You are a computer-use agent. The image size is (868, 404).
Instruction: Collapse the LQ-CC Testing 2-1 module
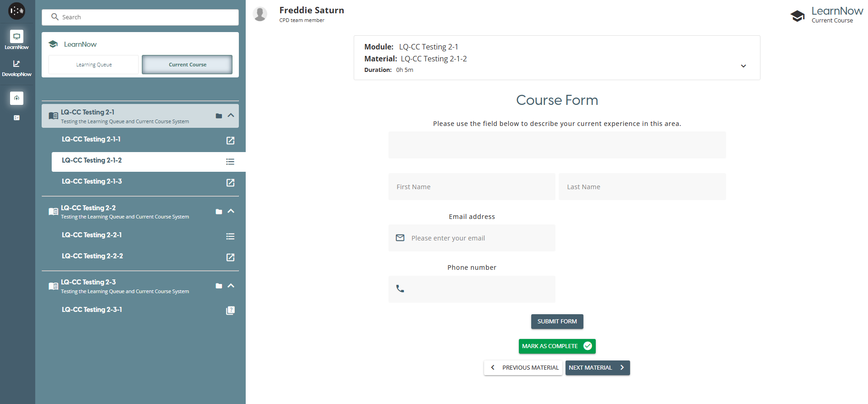coord(231,115)
